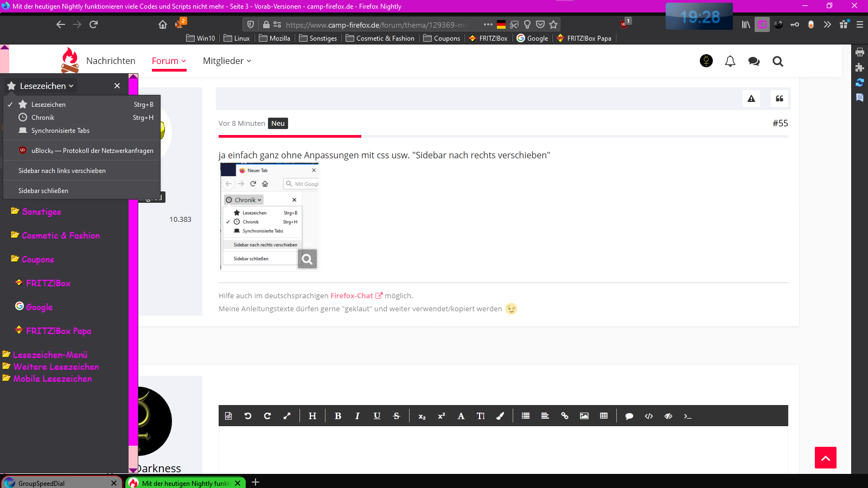Redo in the editor toolbar
The height and width of the screenshot is (488, 868).
coord(267,416)
